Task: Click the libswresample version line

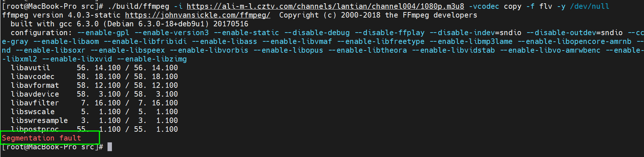Action: click(94, 120)
